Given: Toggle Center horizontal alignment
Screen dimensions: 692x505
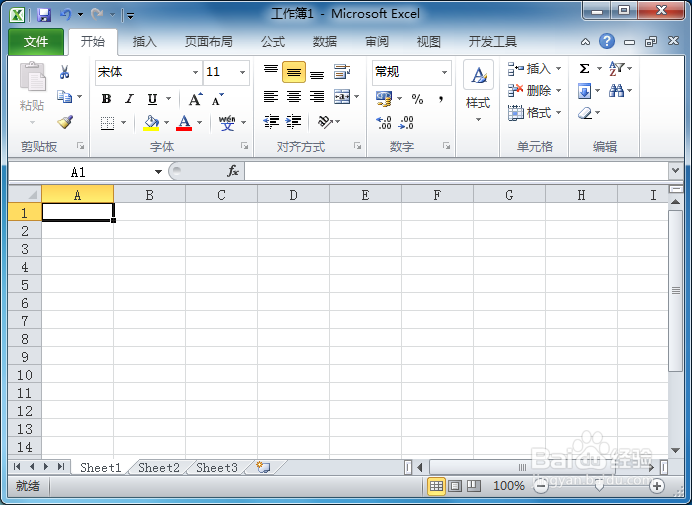Looking at the screenshot, I should [294, 97].
